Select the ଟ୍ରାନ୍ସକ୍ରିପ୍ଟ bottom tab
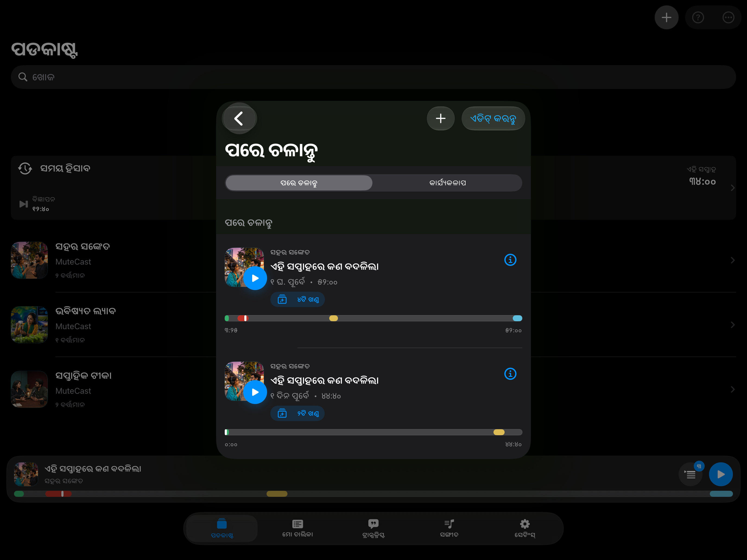747x560 pixels. point(373,528)
